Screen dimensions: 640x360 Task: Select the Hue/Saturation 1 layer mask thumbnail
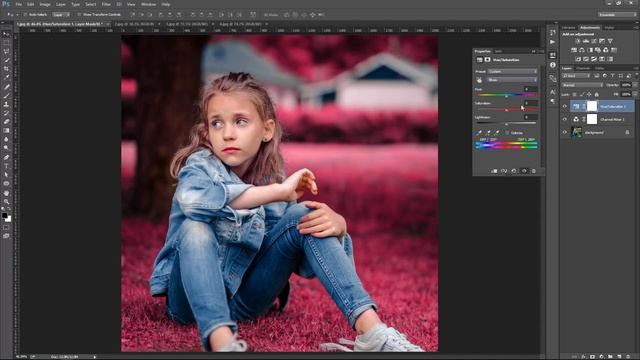click(x=592, y=106)
